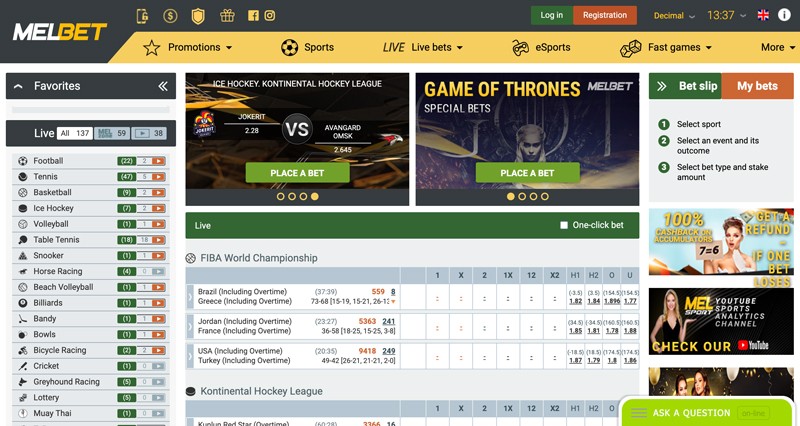Viewport: 800px width, 426px height.
Task: Click the info circle icon
Action: [x=784, y=15]
